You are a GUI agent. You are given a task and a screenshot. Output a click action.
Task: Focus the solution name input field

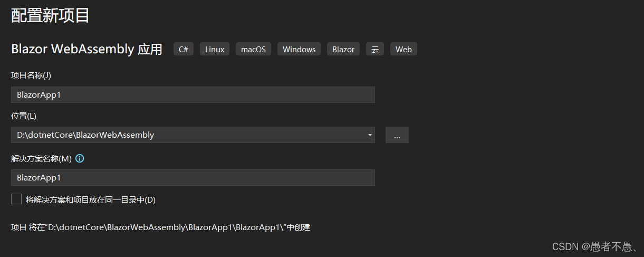pyautogui.click(x=193, y=178)
